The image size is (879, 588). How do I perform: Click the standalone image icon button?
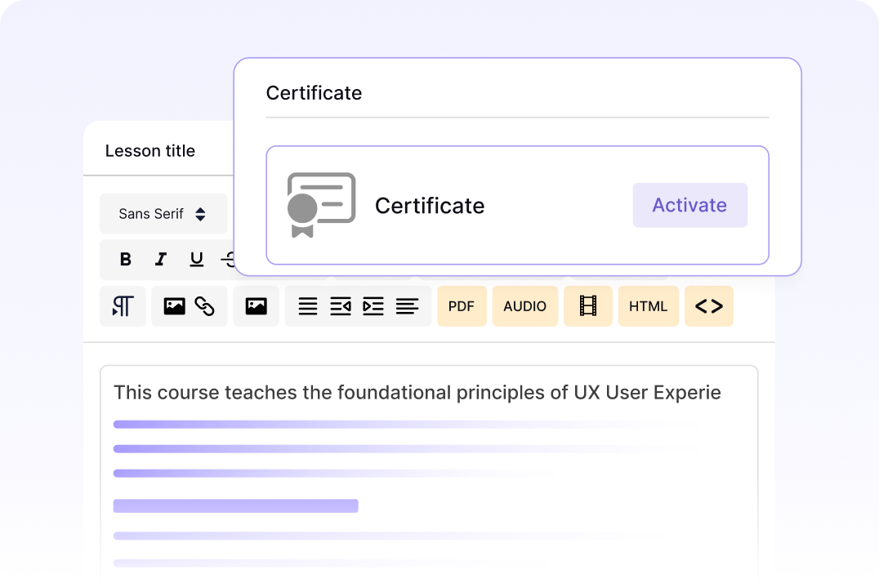(x=257, y=306)
